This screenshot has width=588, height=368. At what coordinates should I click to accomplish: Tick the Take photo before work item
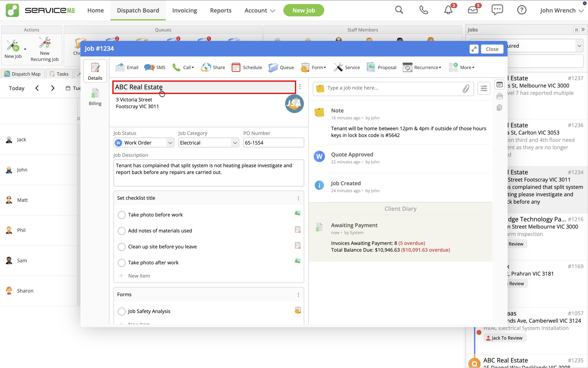coord(122,215)
